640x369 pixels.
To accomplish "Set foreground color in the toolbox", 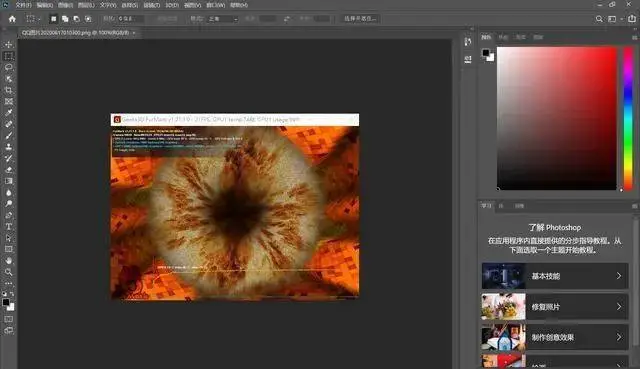I will point(6,302).
